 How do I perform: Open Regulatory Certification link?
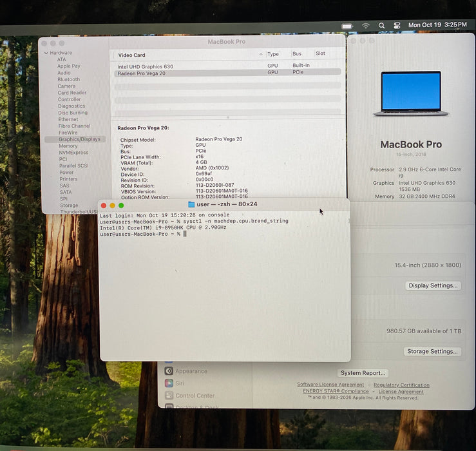point(401,385)
